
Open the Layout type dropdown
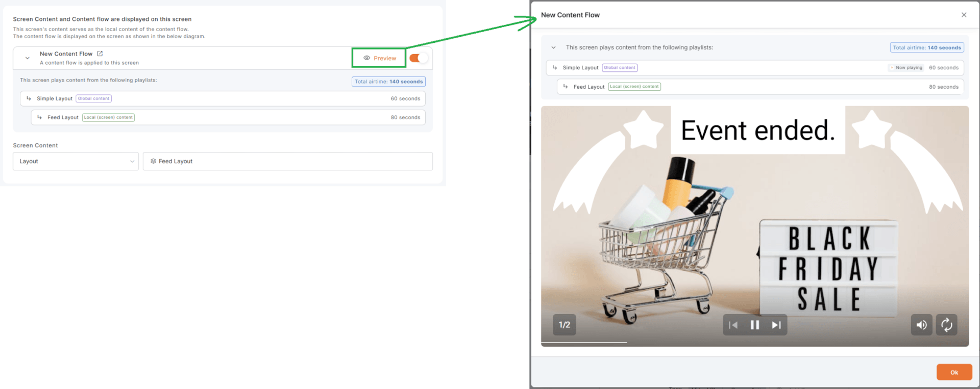coord(76,161)
